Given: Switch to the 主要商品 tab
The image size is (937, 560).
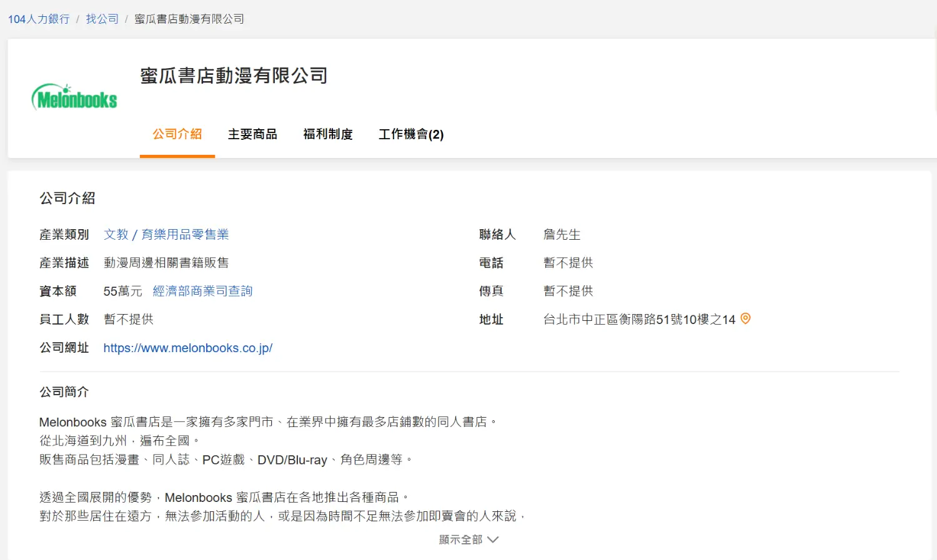Looking at the screenshot, I should [252, 134].
